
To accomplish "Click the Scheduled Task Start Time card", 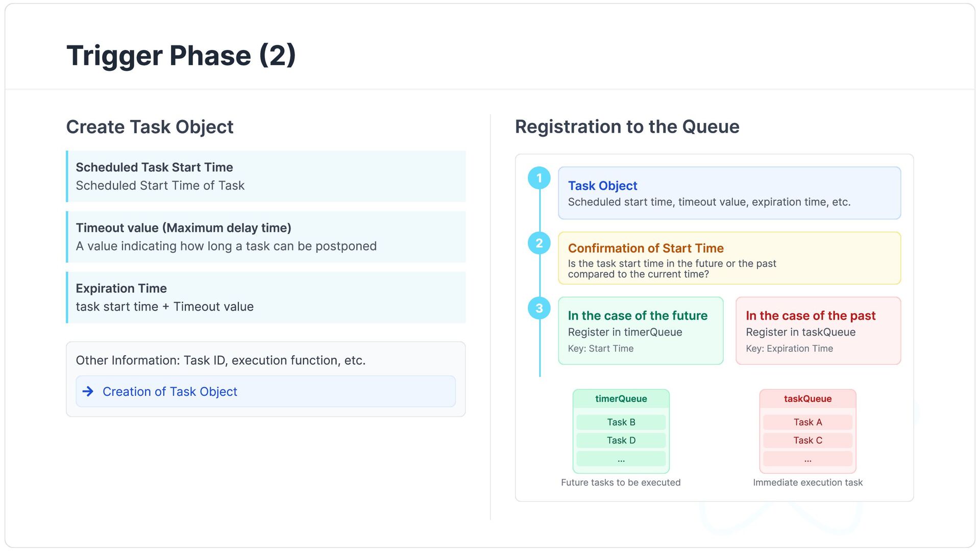I will 265,176.
